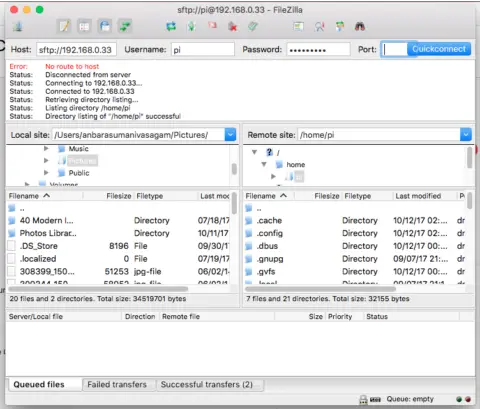Toggle the transfer queue display

(x=125, y=26)
